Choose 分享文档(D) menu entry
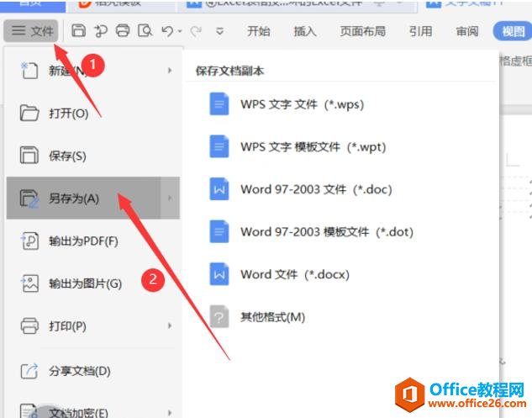532x418 pixels. tap(93, 371)
